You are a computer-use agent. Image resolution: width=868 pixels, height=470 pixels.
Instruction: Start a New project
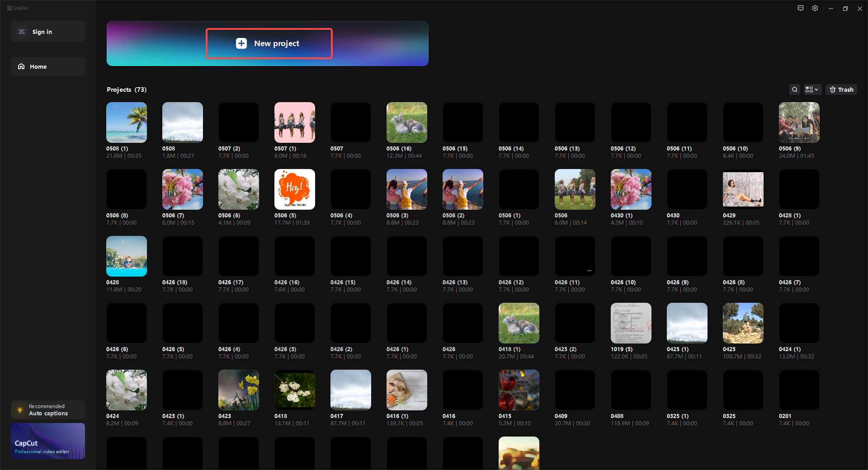[269, 43]
